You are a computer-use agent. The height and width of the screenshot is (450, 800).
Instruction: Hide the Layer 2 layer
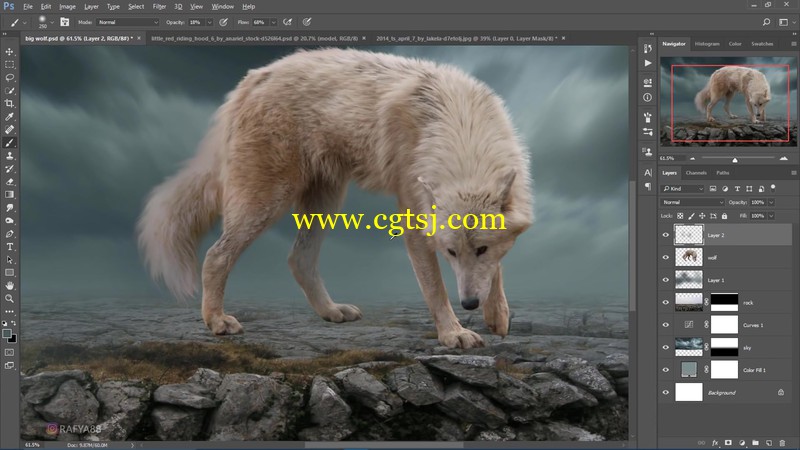tap(665, 235)
